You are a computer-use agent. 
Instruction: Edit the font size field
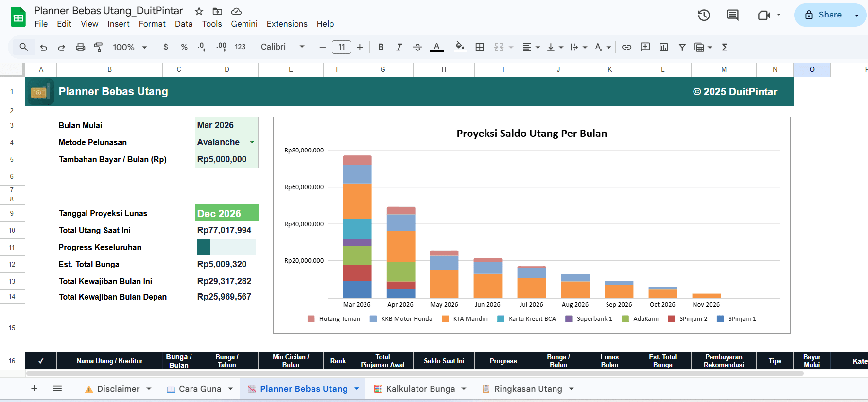point(341,47)
